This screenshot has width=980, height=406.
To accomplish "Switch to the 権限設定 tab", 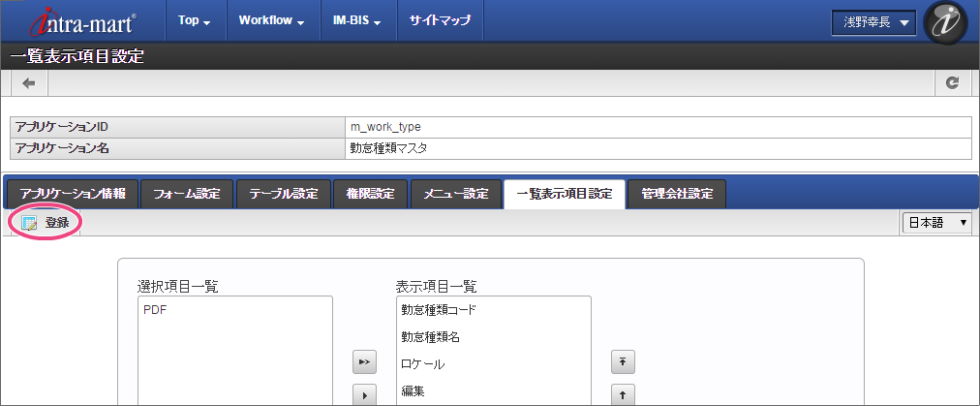I will [370, 194].
